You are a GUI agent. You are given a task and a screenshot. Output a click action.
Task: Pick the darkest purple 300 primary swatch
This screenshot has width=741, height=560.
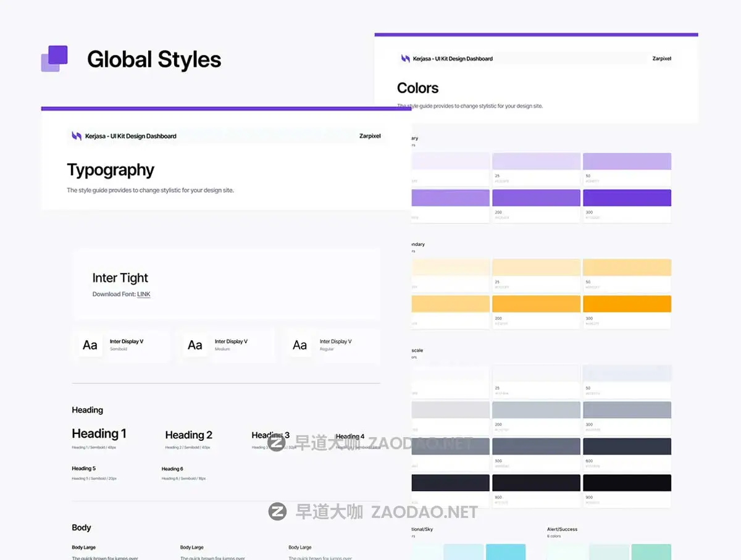(627, 198)
